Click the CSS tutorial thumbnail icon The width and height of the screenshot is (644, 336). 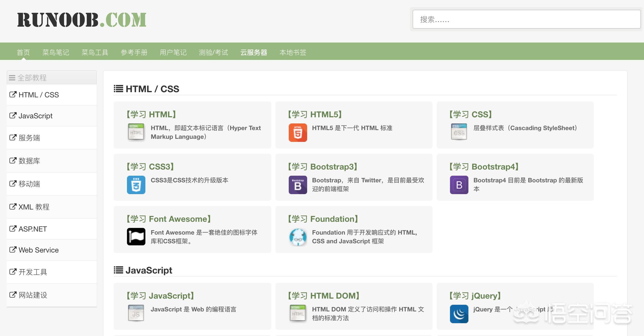[x=459, y=132]
